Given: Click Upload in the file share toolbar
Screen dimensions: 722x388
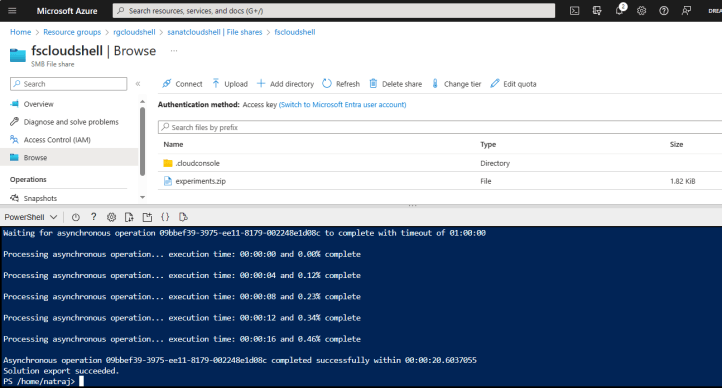Looking at the screenshot, I should (230, 84).
